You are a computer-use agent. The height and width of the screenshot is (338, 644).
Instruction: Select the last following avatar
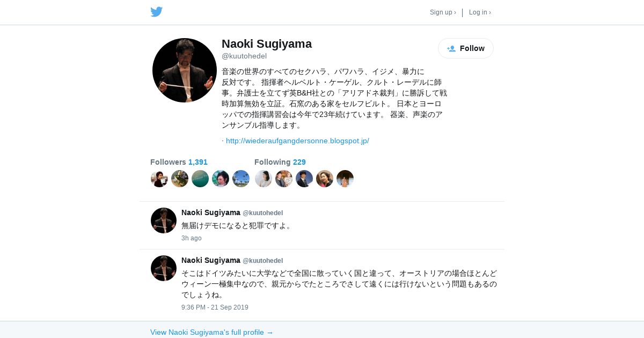pos(345,179)
